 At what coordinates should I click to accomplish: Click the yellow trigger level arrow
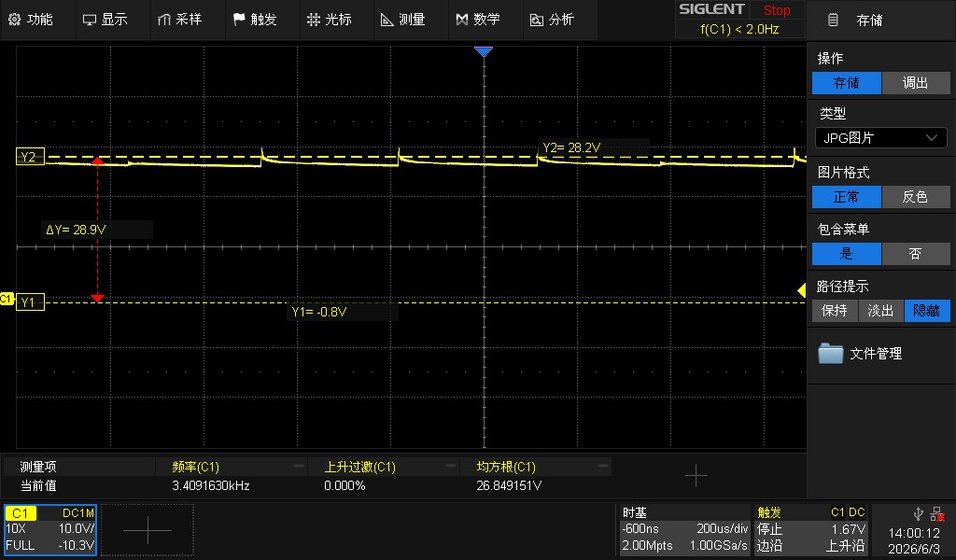pyautogui.click(x=802, y=290)
